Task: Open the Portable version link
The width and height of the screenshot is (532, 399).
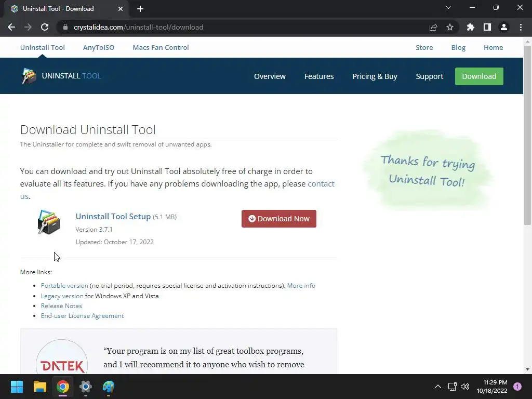Action: pyautogui.click(x=64, y=286)
